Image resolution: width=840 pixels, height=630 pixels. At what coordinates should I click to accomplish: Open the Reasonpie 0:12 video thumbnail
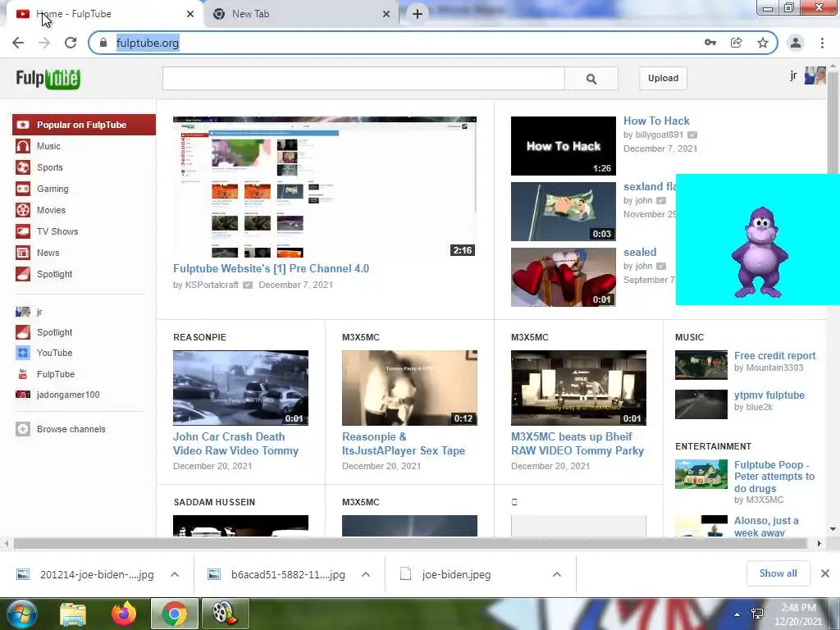(x=409, y=388)
